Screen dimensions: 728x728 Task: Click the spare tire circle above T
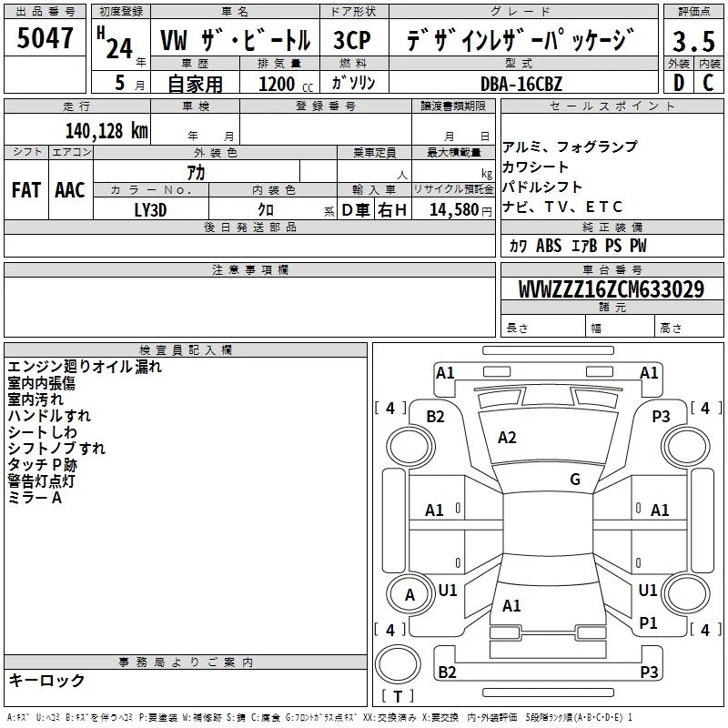point(398,664)
